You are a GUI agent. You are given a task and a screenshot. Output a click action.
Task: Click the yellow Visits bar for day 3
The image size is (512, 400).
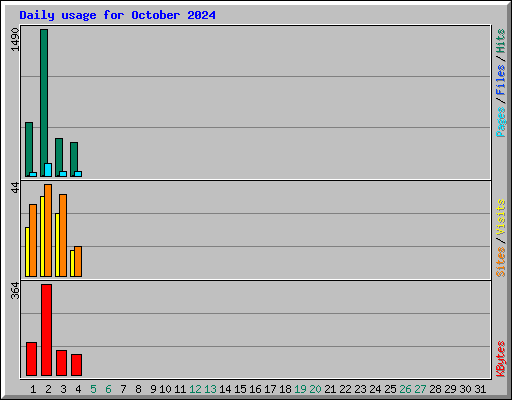click(57, 245)
